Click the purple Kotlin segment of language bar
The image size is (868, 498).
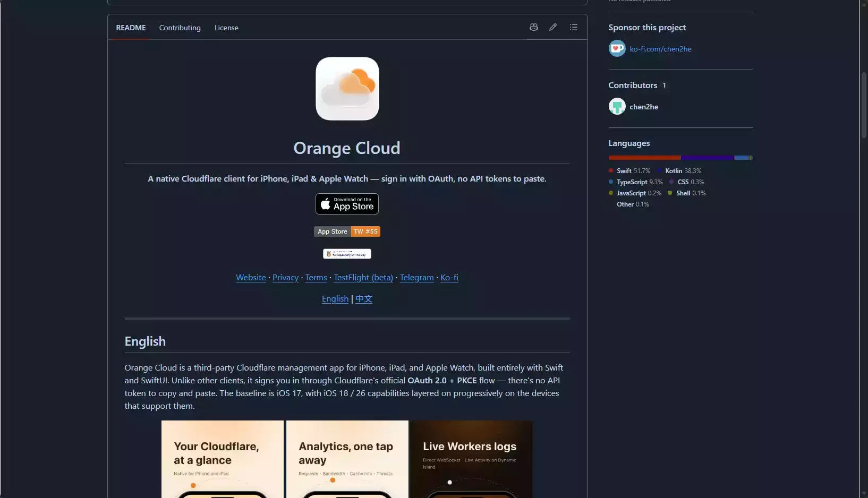[708, 158]
